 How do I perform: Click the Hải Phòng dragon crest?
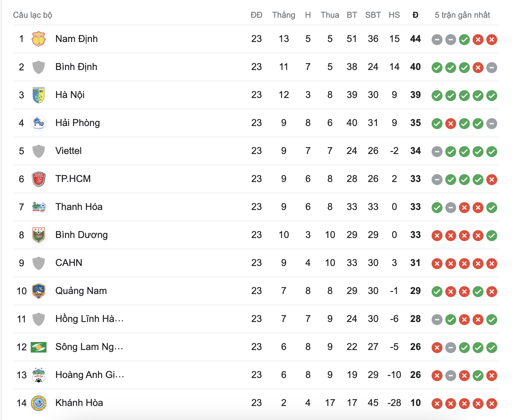39,123
